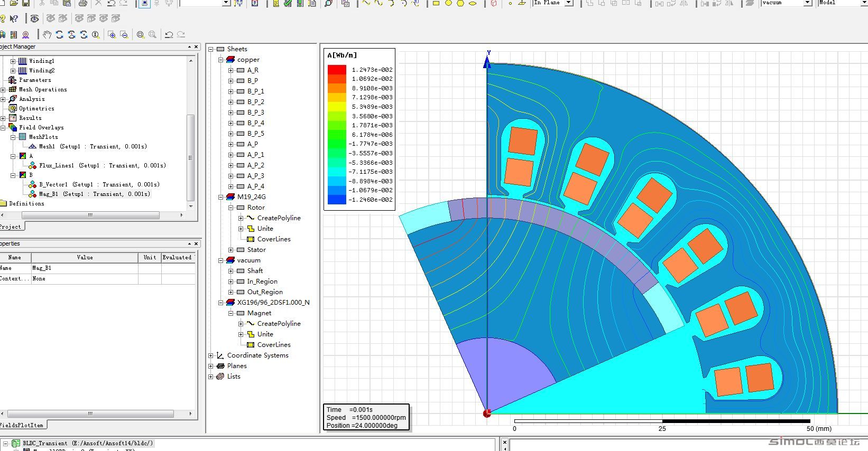
Task: Click the Project Manager horizontal scrollbar
Action: 90,215
